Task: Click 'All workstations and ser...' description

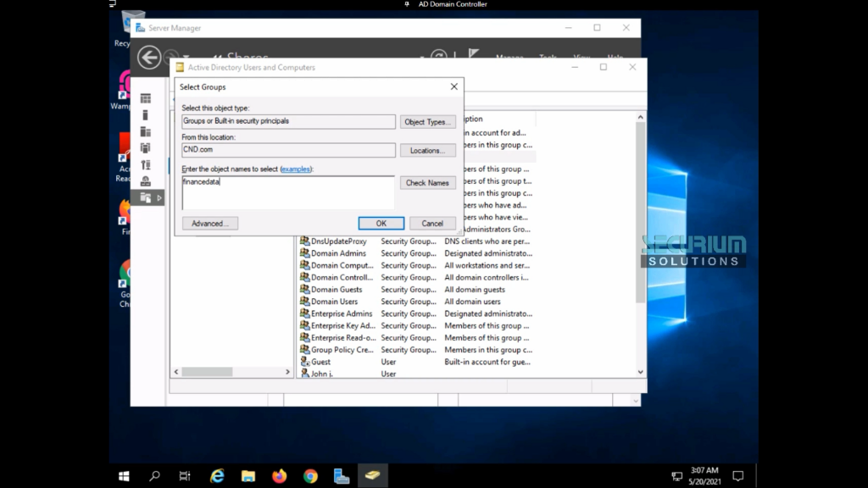Action: [487, 265]
